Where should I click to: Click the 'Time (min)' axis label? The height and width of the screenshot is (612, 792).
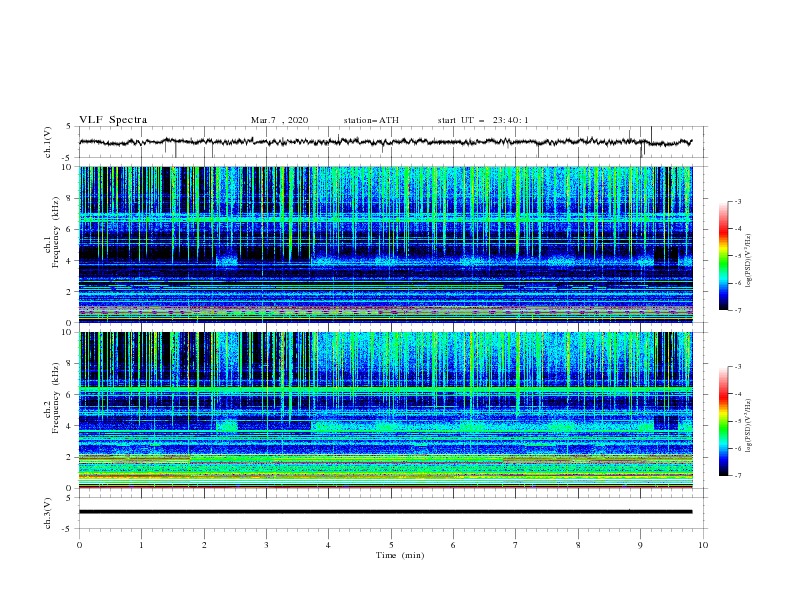point(400,555)
